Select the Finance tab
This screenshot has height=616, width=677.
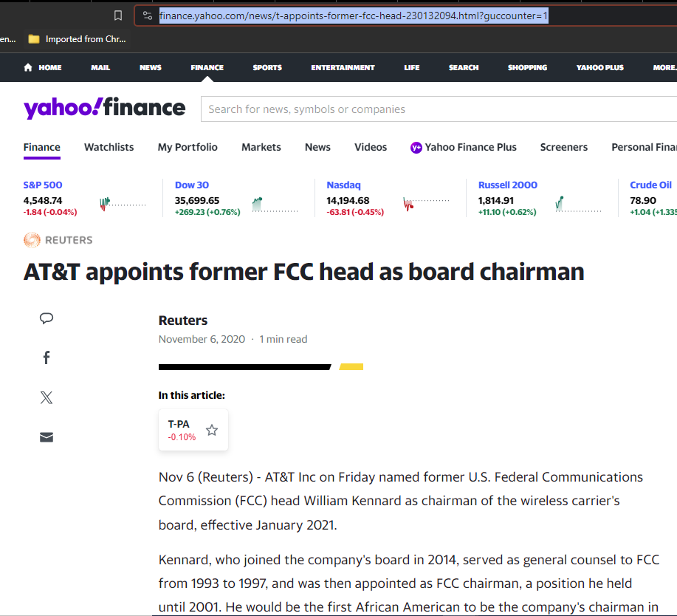[x=42, y=147]
